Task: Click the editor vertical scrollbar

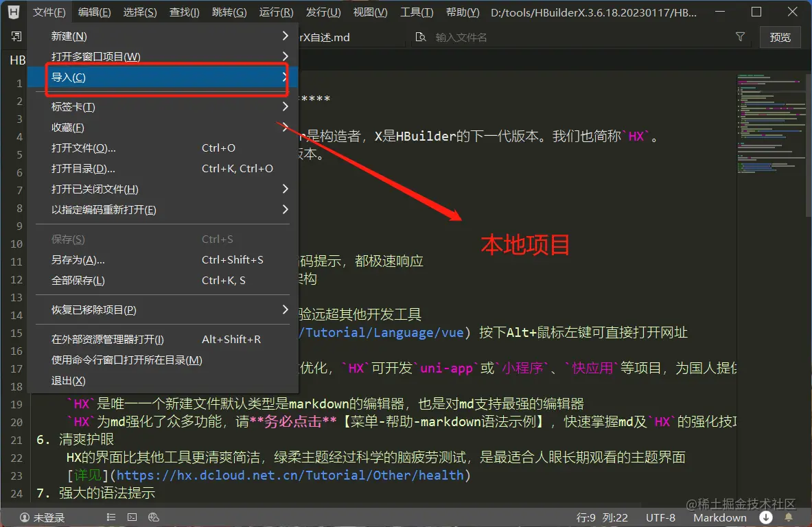Action: click(809, 145)
